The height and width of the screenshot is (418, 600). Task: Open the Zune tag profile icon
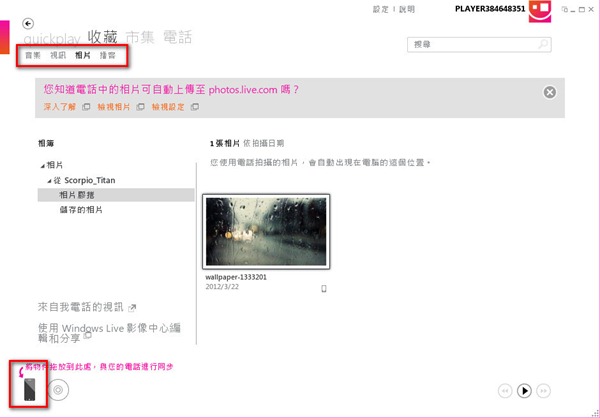540,11
